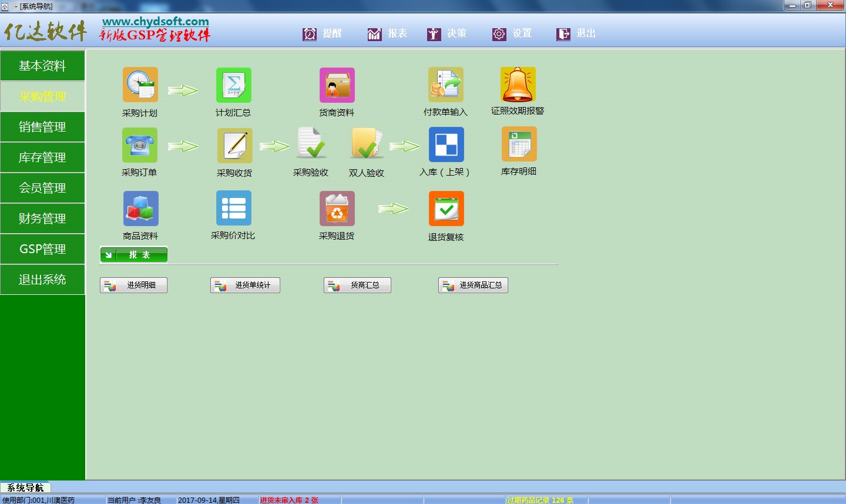Open the 库存明细 inventory detail icon
The width and height of the screenshot is (846, 504).
pyautogui.click(x=519, y=144)
